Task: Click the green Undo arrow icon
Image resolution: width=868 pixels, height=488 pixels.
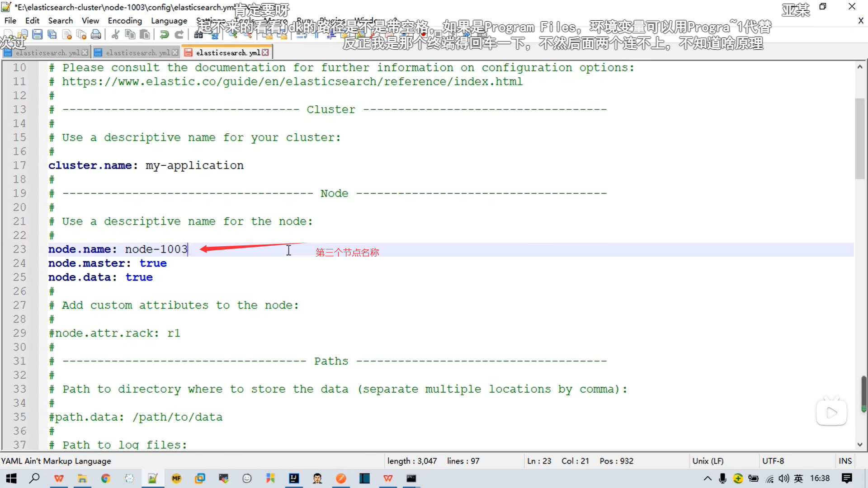Action: [165, 34]
